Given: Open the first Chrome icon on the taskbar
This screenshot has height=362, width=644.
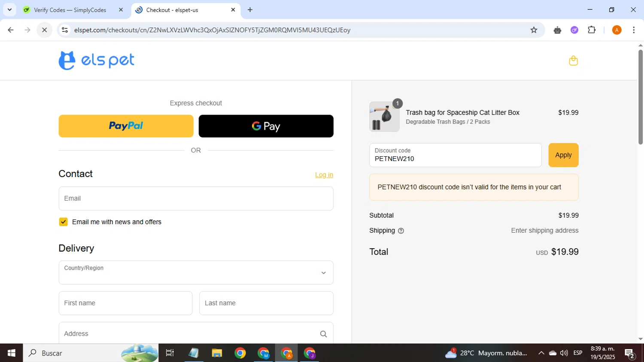Looking at the screenshot, I should 240,353.
